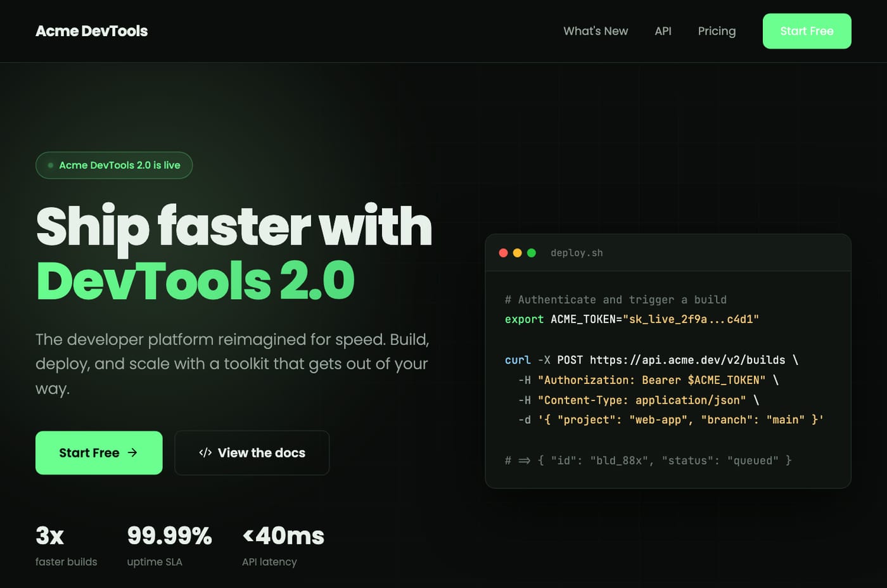Click the arrow icon in hero Start Free button
Viewport: 887px width, 588px height.
(132, 452)
